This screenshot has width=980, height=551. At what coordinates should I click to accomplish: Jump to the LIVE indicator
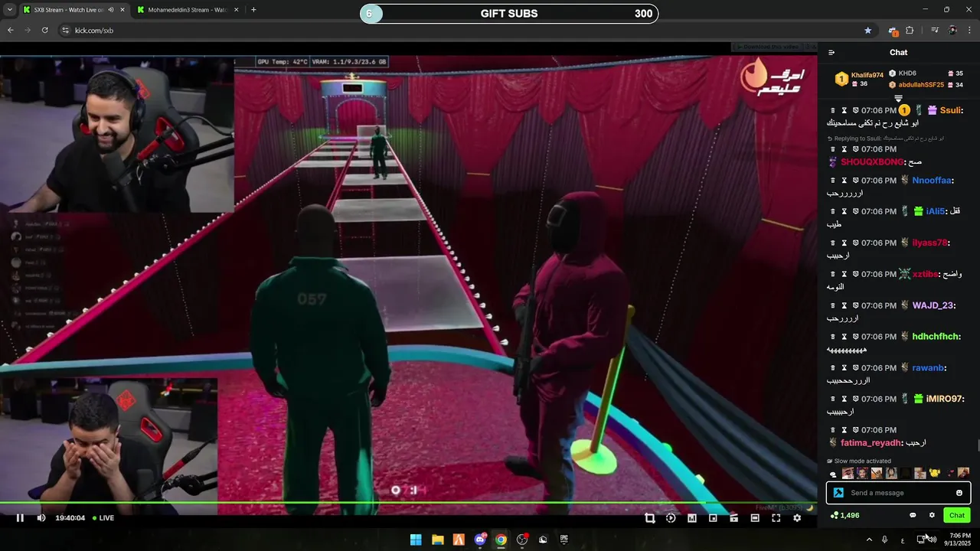tap(103, 518)
